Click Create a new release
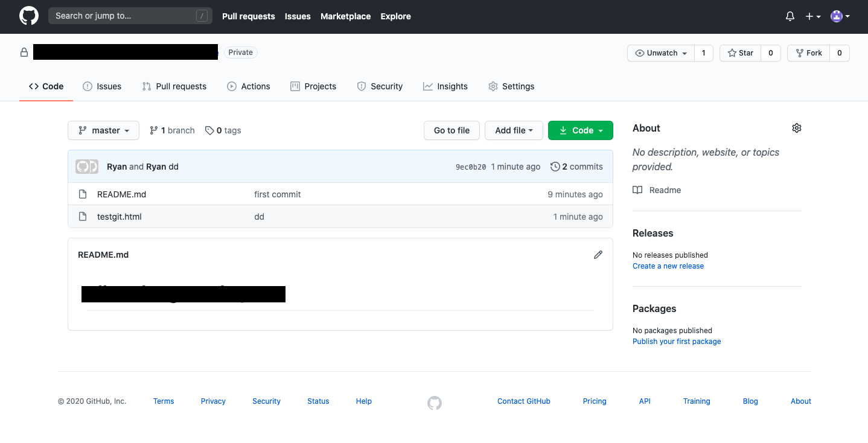This screenshot has width=868, height=443. [668, 266]
